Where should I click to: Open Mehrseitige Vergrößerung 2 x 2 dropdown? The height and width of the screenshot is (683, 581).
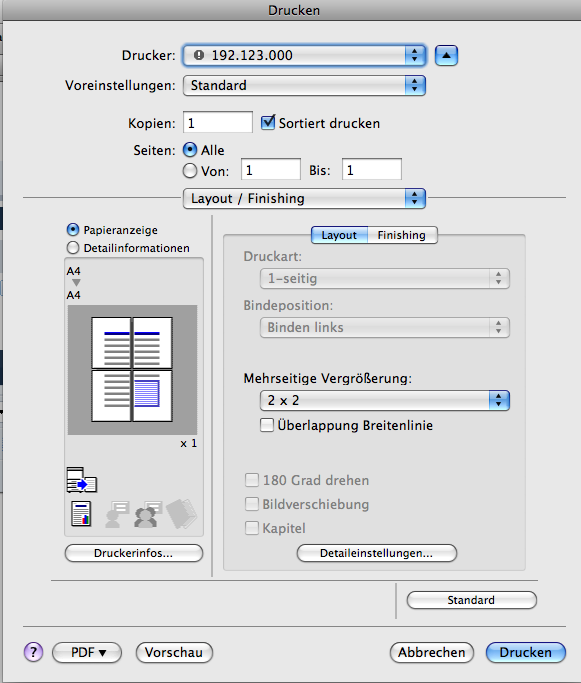[385, 400]
